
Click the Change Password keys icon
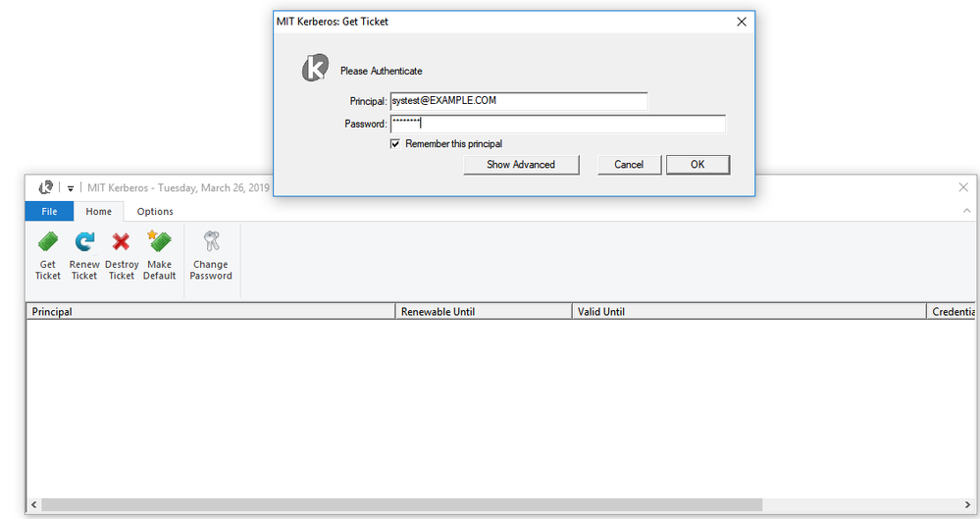pos(211,241)
